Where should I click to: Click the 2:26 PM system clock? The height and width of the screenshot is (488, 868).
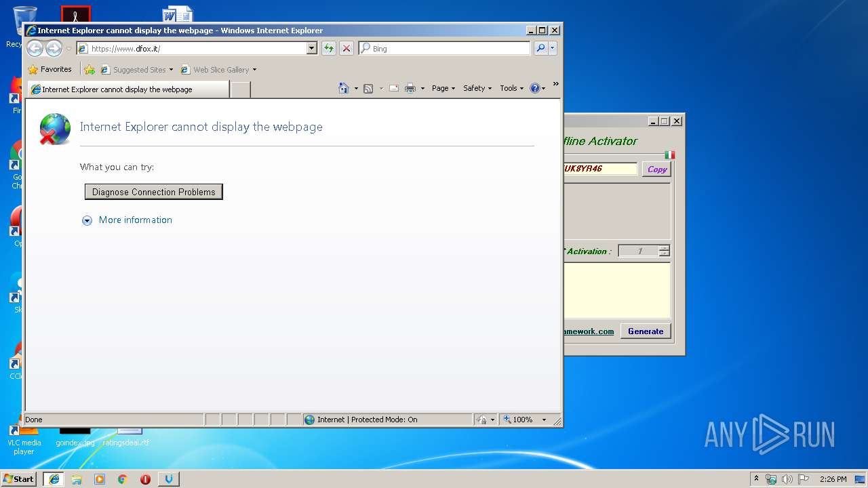[833, 479]
